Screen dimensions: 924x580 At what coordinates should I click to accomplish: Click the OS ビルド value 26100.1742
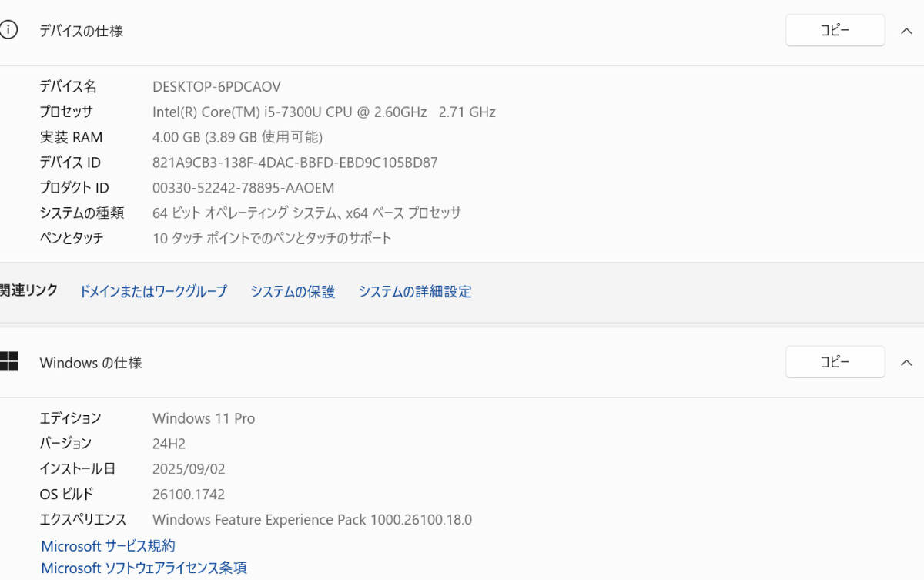tap(189, 495)
